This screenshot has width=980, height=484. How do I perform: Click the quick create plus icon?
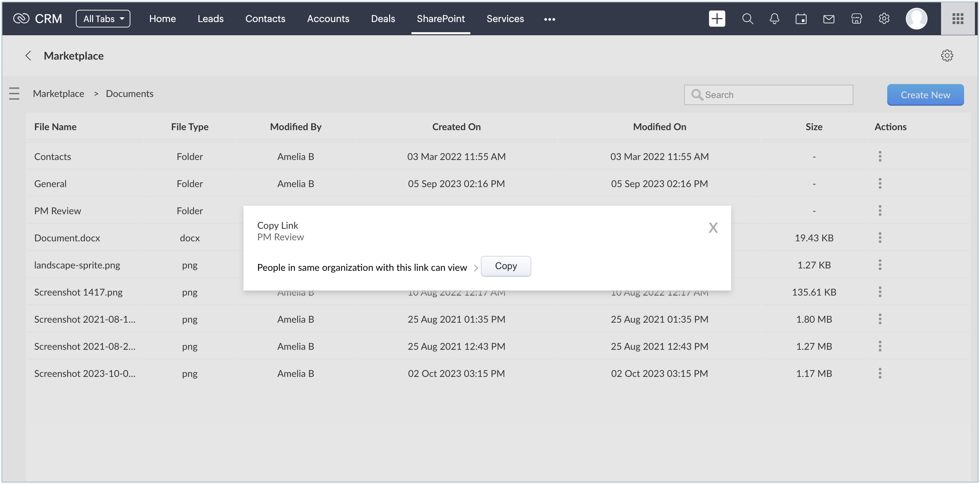coord(717,19)
